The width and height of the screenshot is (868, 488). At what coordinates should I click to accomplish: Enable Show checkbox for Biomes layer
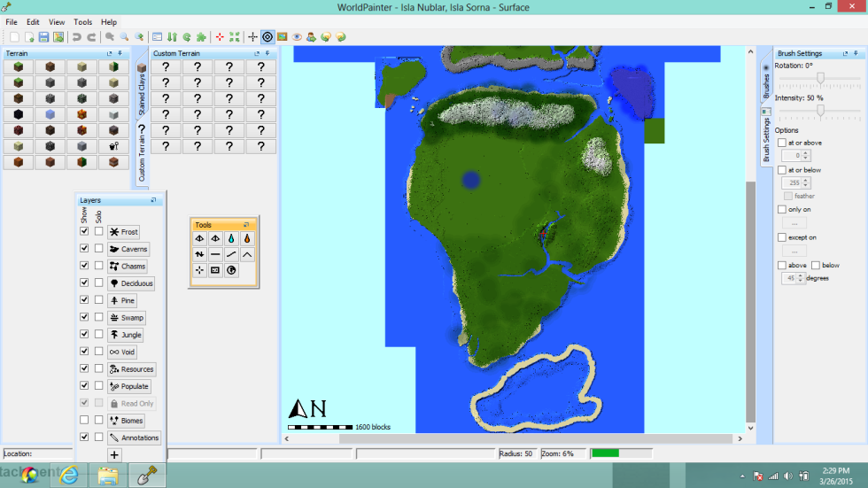84,420
